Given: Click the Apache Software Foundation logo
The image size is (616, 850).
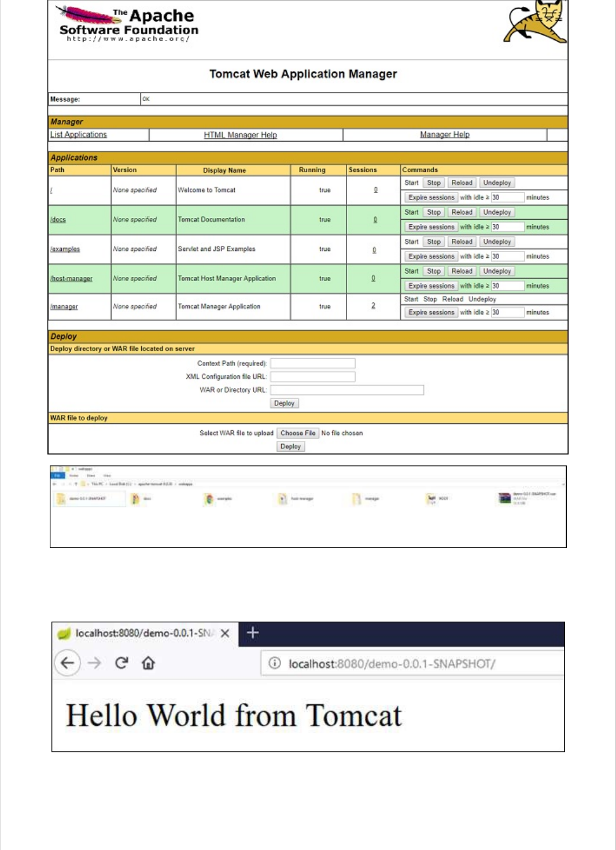Looking at the screenshot, I should pos(128,24).
